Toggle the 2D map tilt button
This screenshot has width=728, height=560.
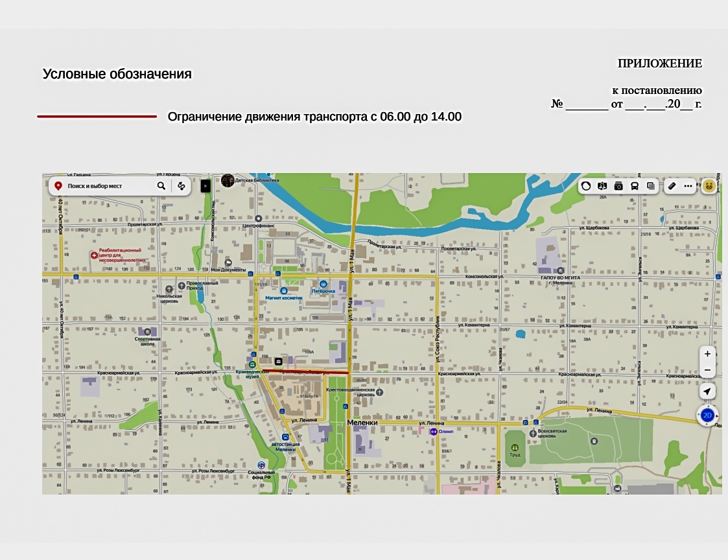click(707, 415)
